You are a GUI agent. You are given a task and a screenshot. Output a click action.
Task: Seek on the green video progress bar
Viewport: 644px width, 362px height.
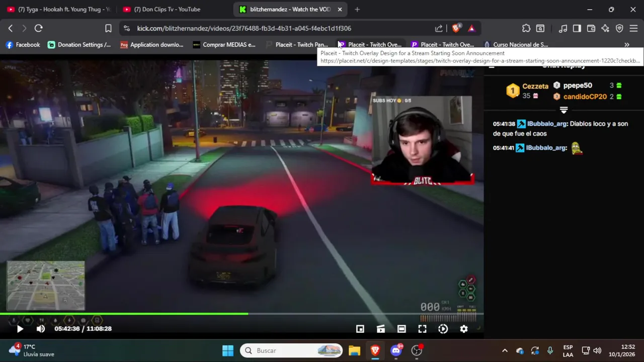[242, 314]
